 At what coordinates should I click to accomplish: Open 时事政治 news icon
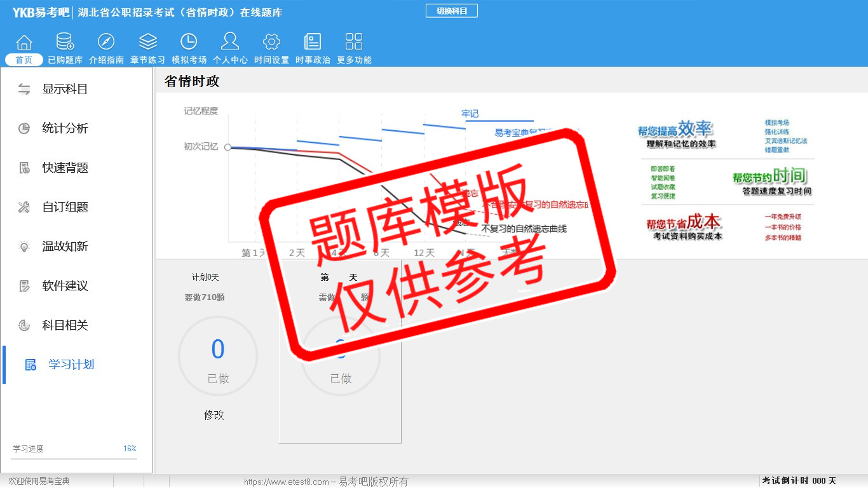point(313,43)
